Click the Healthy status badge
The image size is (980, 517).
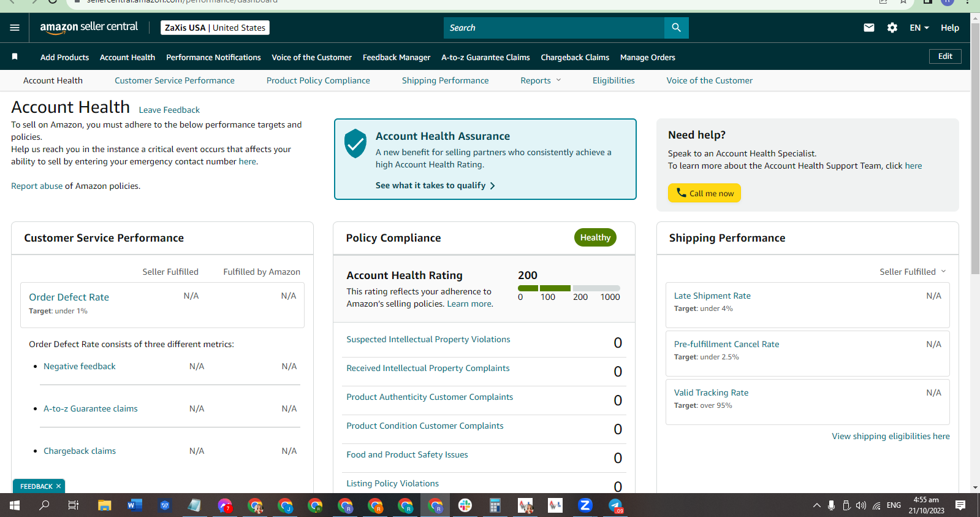595,237
